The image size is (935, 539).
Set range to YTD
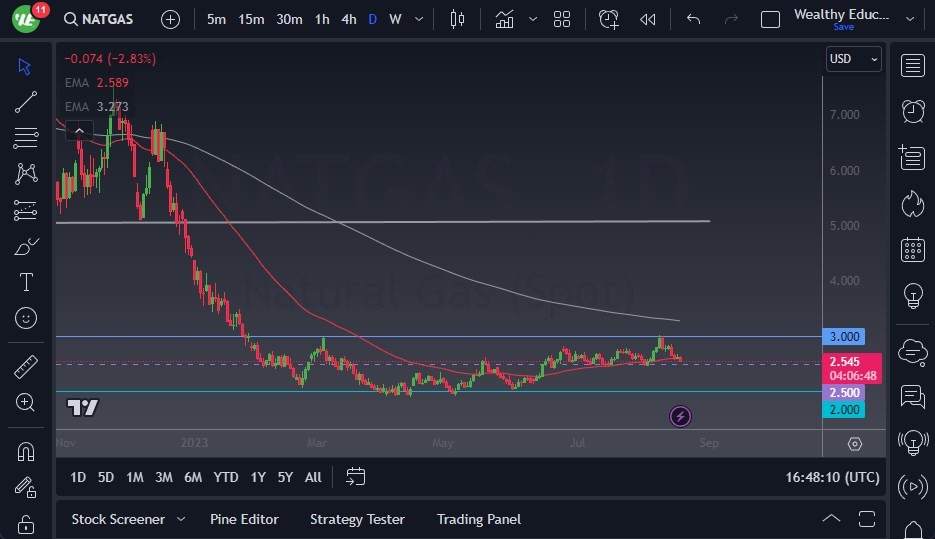tap(226, 477)
